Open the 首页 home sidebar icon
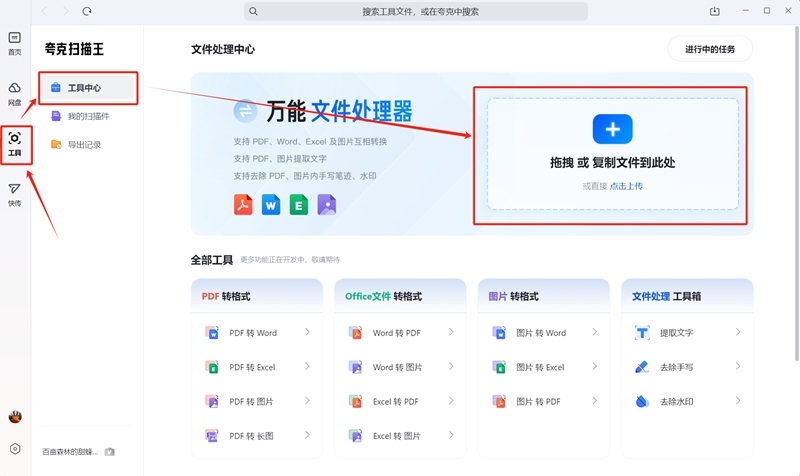The image size is (800, 476). tap(15, 43)
